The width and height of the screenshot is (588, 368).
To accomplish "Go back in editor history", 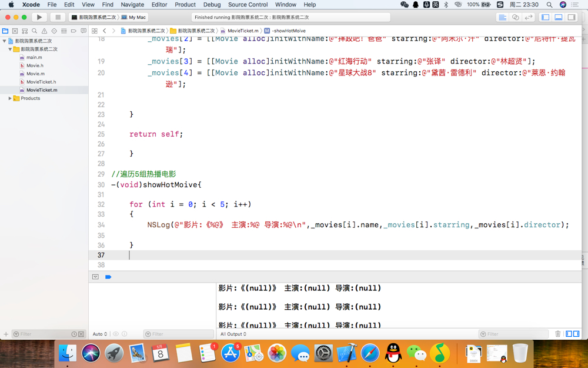I will pyautogui.click(x=105, y=31).
